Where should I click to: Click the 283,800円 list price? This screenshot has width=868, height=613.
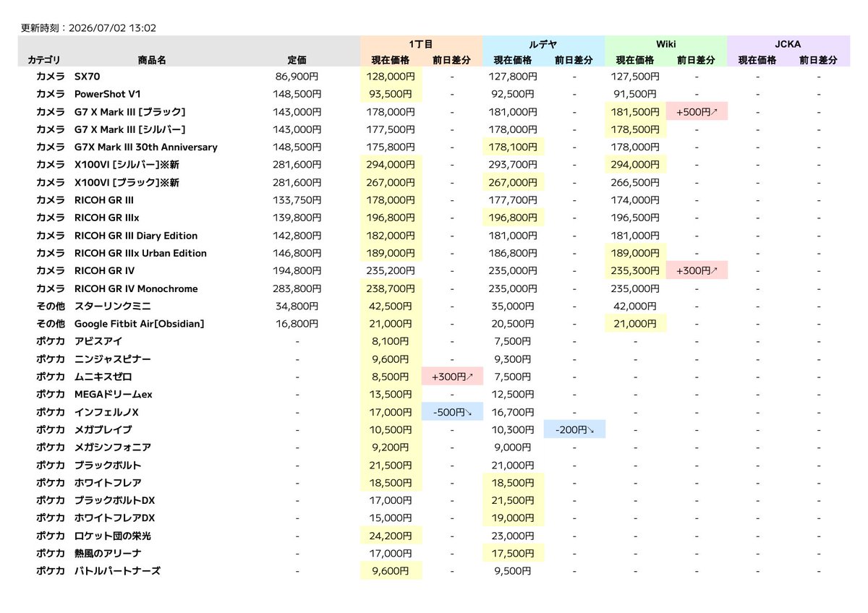[x=297, y=288]
